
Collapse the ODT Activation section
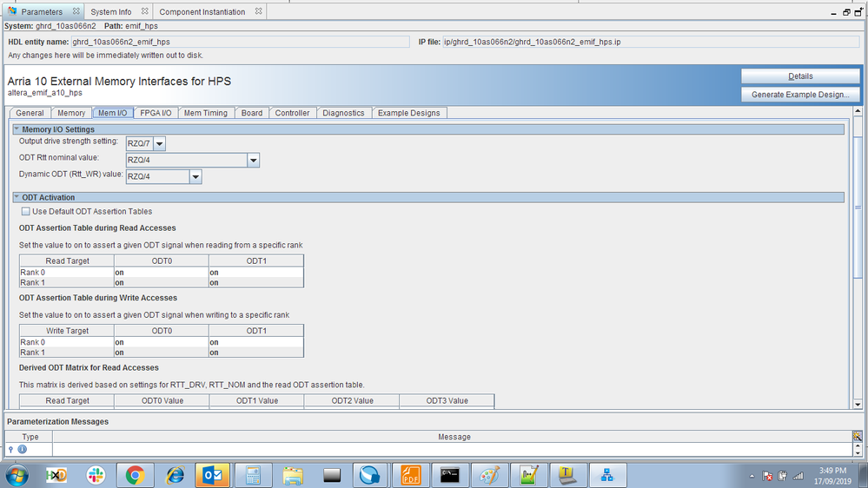17,197
